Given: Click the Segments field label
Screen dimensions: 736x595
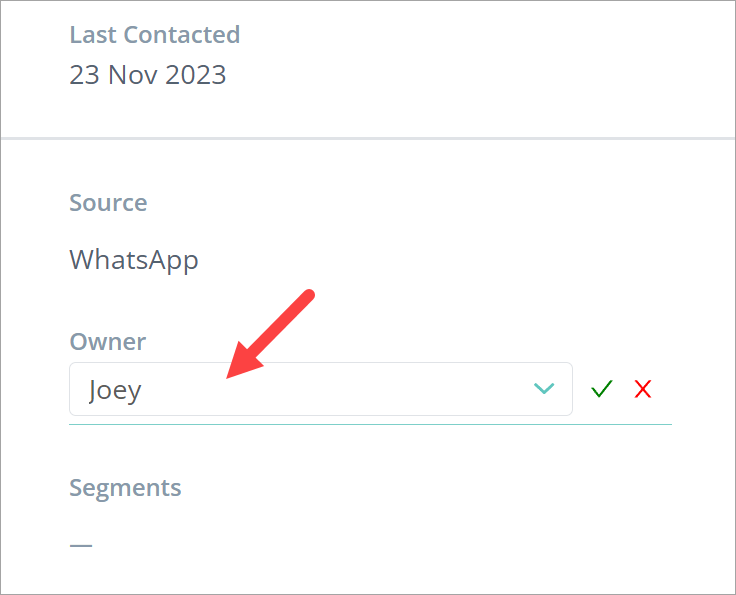Looking at the screenshot, I should (125, 488).
